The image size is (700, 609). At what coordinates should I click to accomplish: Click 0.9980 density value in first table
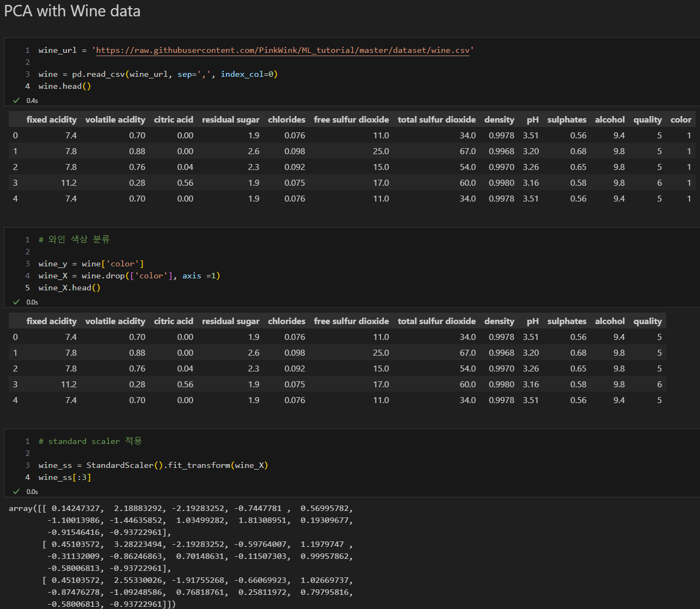[501, 183]
